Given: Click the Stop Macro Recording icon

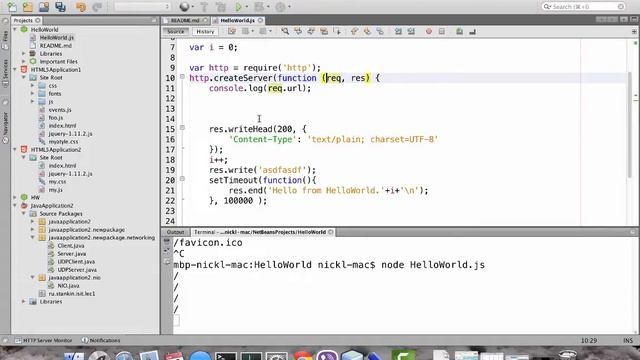Looking at the screenshot, I should click(x=442, y=31).
